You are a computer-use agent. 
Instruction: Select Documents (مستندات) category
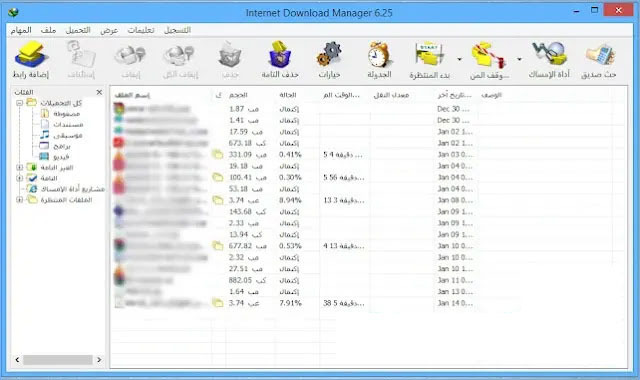[68, 124]
